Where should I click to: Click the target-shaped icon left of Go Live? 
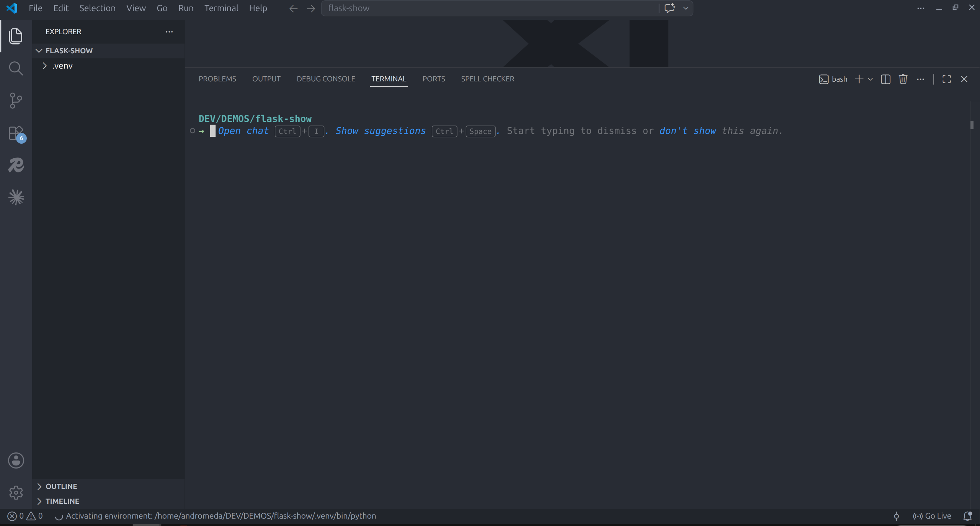tap(897, 516)
